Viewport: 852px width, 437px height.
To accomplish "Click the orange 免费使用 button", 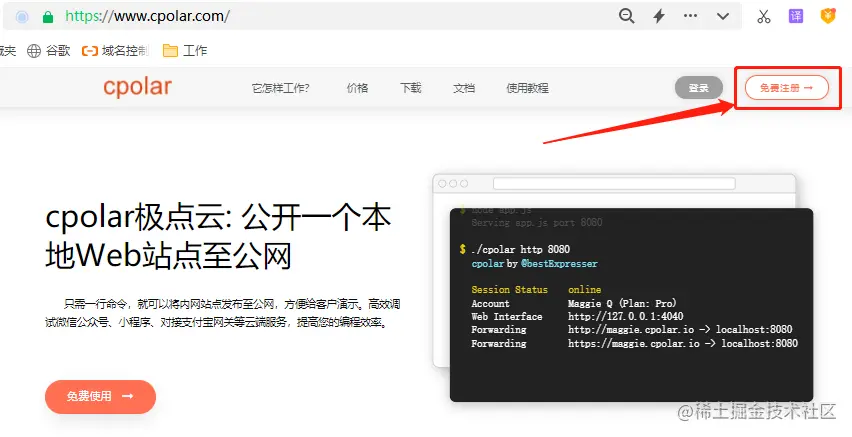I will [x=100, y=396].
